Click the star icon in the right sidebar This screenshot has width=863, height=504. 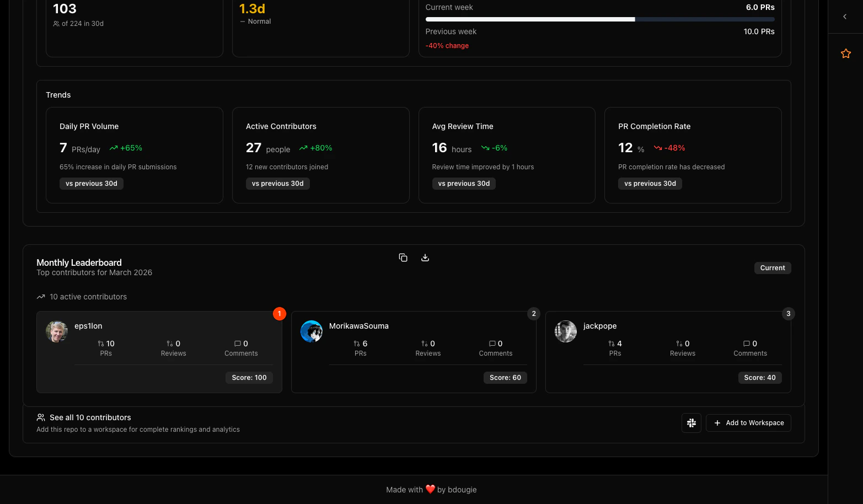(845, 53)
